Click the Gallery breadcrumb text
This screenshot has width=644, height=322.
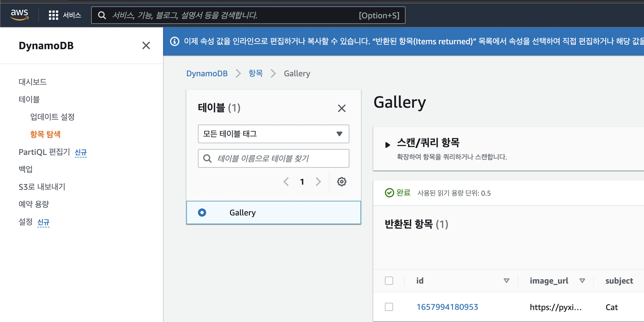pos(297,73)
